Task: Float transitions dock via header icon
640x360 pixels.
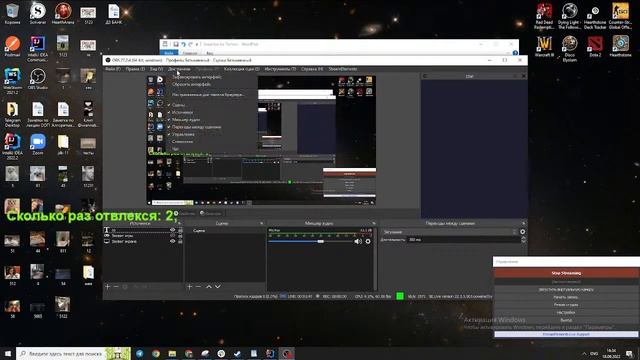Action: [524, 223]
